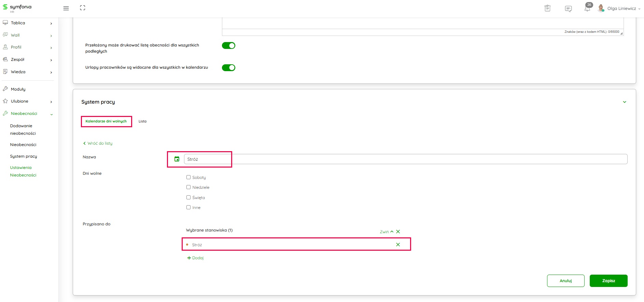644x302 pixels.
Task: Collapse selected positions with Zwiń
Action: (386, 232)
